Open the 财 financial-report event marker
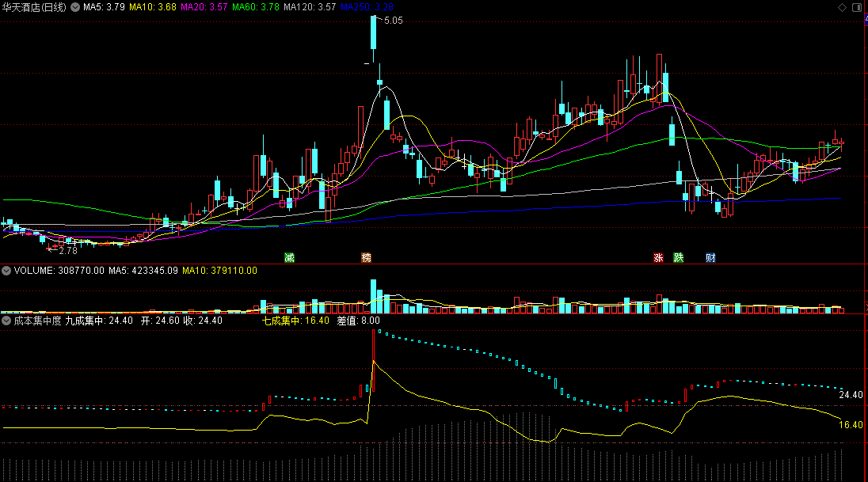The width and height of the screenshot is (868, 482). (x=710, y=257)
